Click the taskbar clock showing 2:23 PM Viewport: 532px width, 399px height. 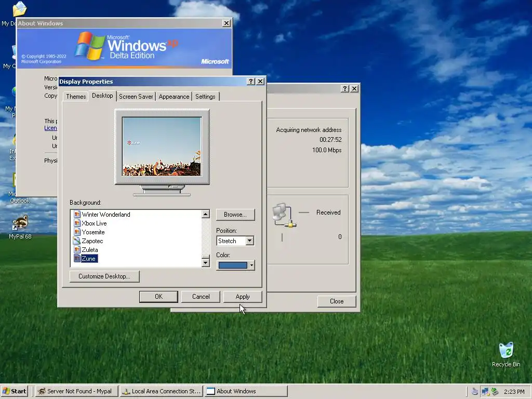point(514,392)
